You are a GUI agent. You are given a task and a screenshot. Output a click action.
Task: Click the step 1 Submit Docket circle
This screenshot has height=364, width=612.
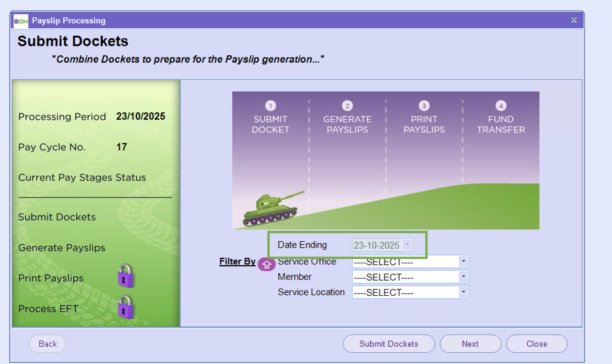(270, 106)
